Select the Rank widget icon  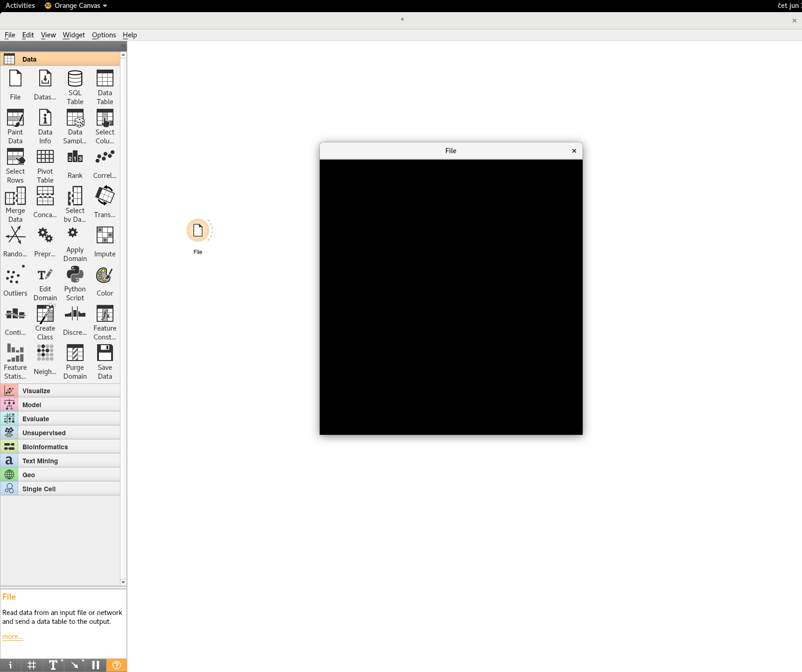75,157
